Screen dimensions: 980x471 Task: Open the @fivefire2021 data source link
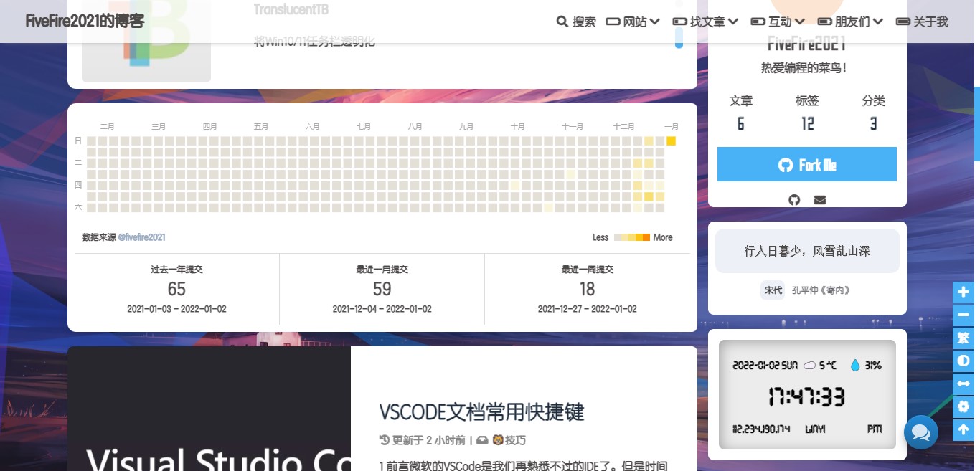pos(142,237)
